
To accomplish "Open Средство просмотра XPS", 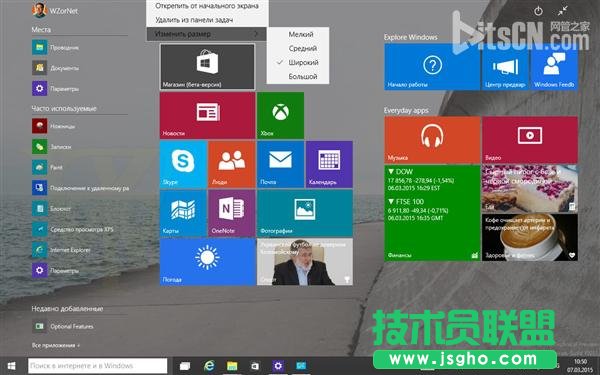I will (73, 229).
